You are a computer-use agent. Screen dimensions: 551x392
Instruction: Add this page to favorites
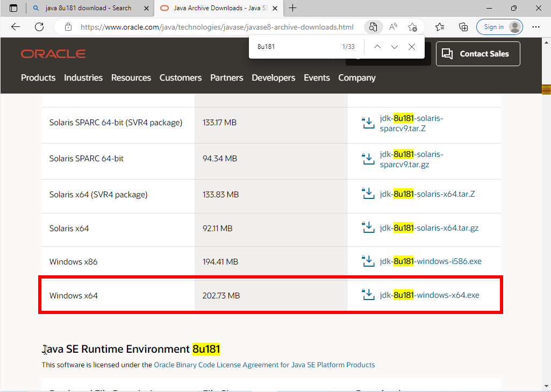(412, 27)
